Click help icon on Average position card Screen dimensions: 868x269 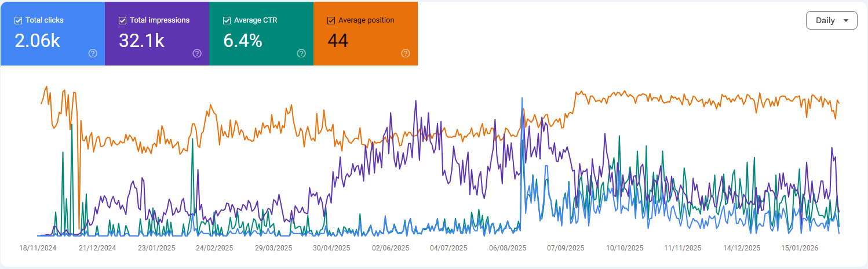[x=406, y=53]
